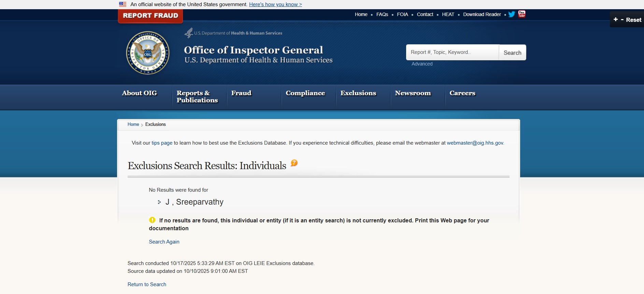Click the HHS Department logo
Image resolution: width=644 pixels, height=294 pixels.
coord(233,33)
